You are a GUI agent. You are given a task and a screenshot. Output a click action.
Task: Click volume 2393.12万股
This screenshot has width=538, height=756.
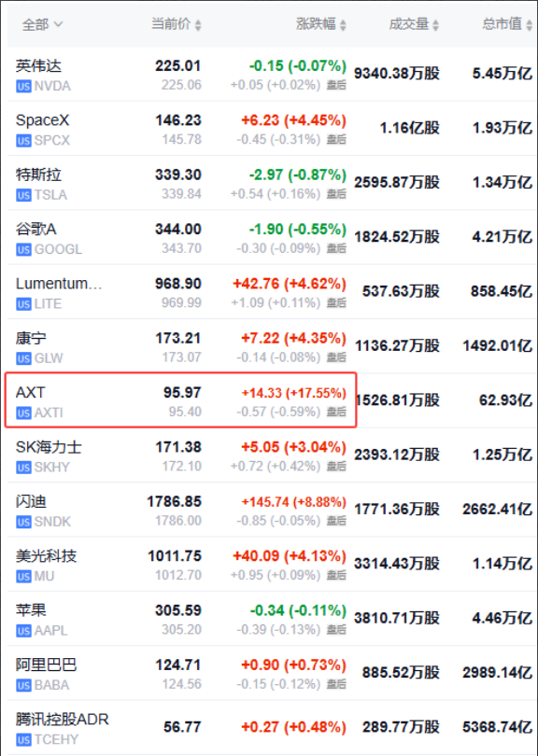pos(397,455)
